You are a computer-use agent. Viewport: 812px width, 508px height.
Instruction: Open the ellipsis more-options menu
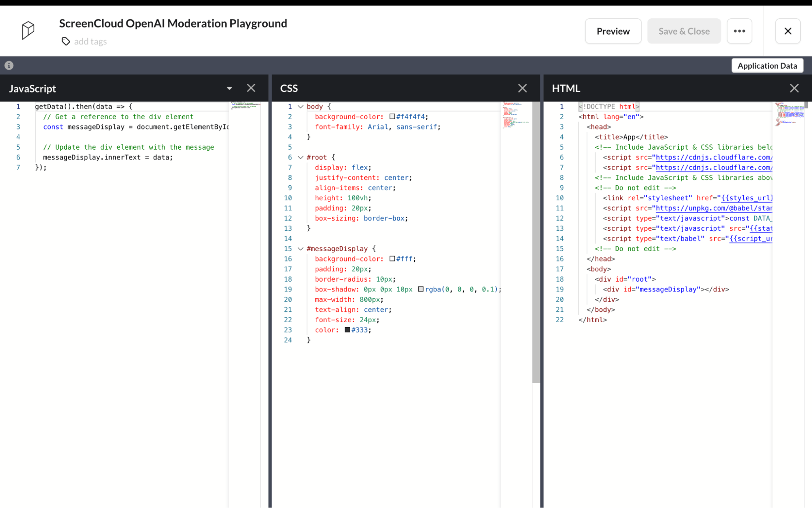[739, 31]
